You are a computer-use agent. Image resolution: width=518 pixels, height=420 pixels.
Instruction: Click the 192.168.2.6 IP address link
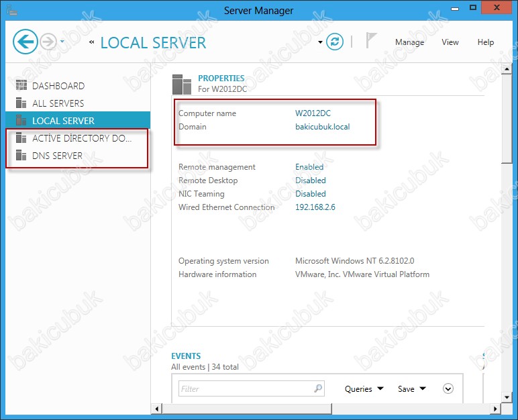[x=315, y=207]
